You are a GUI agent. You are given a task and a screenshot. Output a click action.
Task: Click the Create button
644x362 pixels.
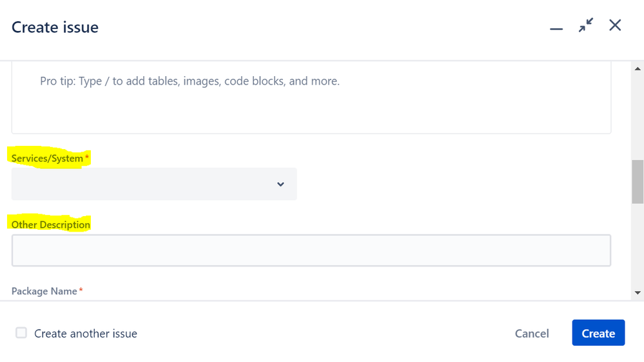598,333
